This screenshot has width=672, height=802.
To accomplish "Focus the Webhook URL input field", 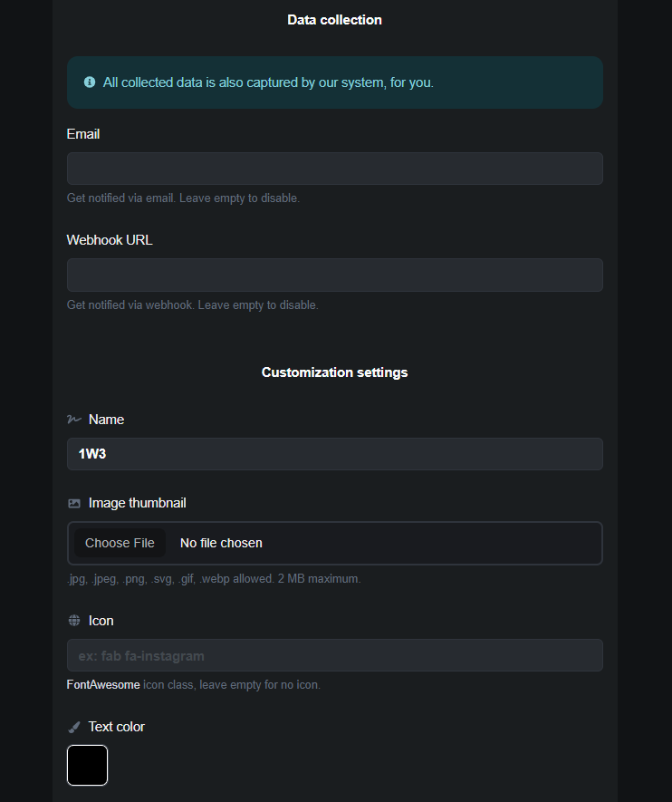I will 334,275.
